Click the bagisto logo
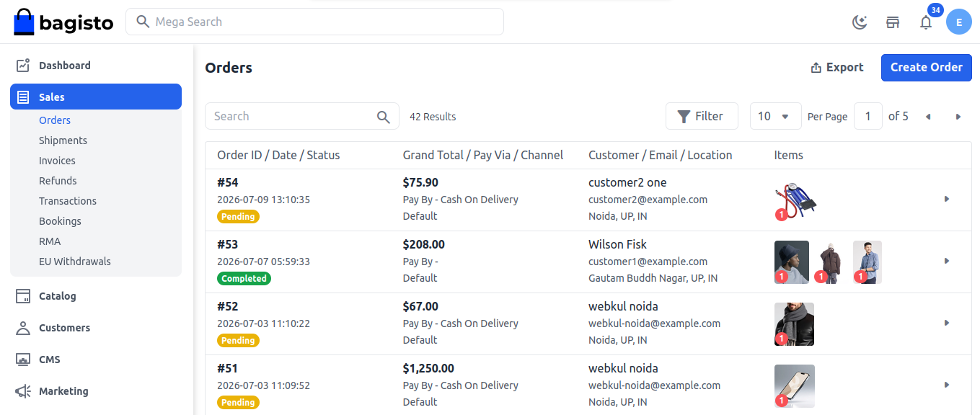The width and height of the screenshot is (980, 415). click(63, 22)
